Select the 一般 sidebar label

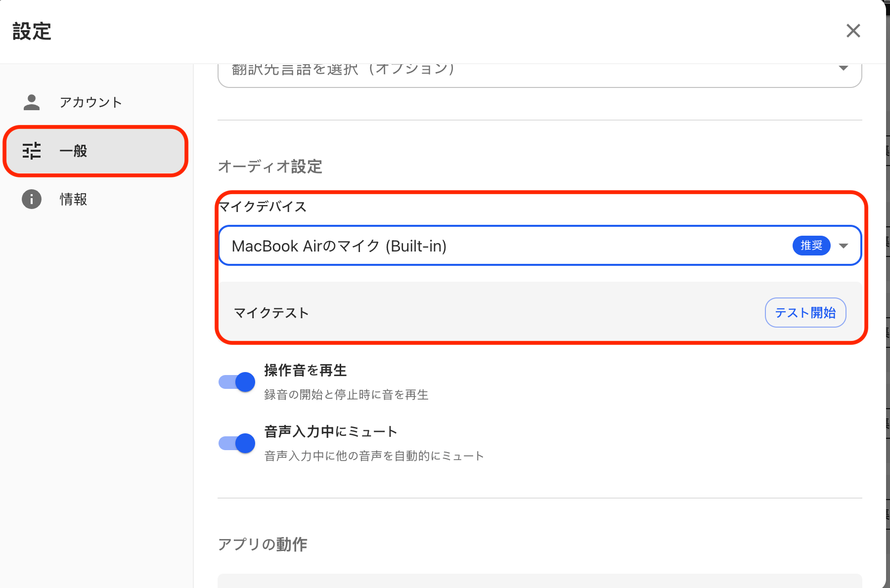pos(73,151)
